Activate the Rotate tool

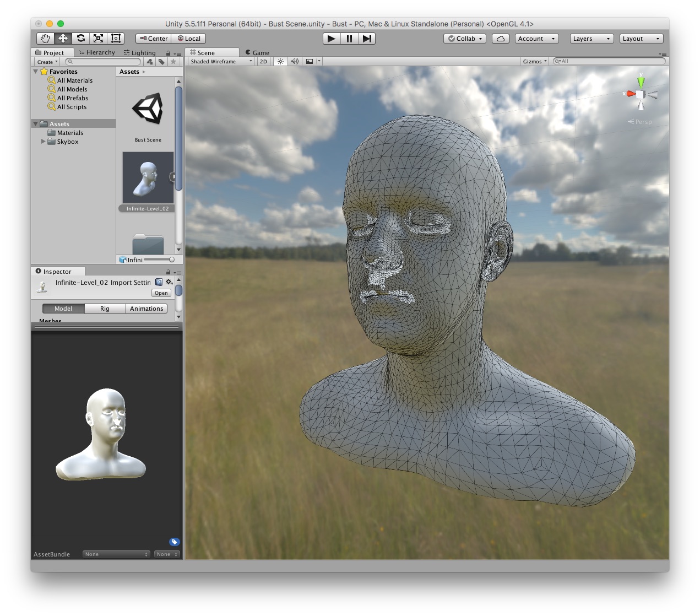pos(80,38)
